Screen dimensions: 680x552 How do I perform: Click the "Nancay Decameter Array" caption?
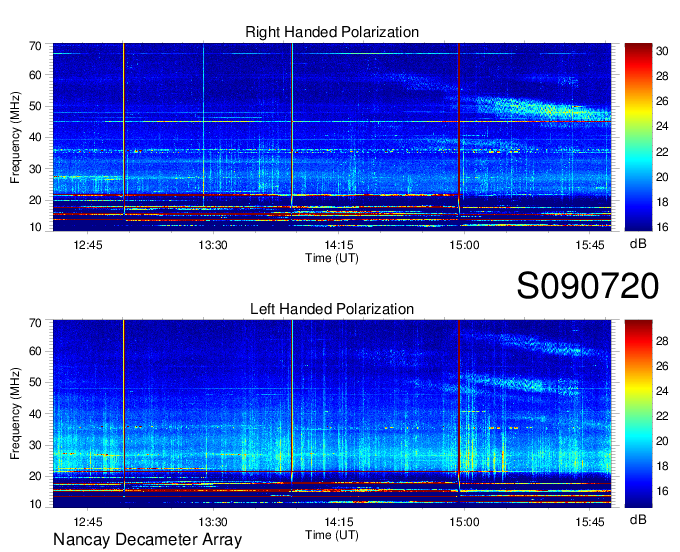pos(147,540)
